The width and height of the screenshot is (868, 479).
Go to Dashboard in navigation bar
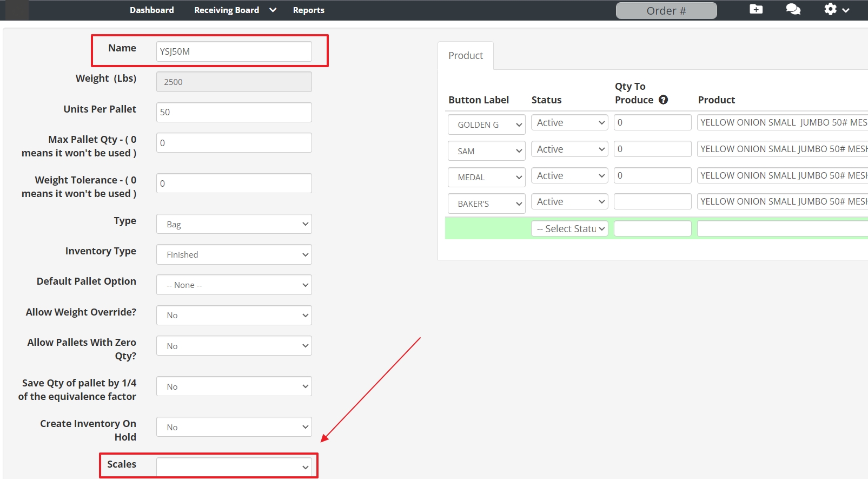point(151,10)
